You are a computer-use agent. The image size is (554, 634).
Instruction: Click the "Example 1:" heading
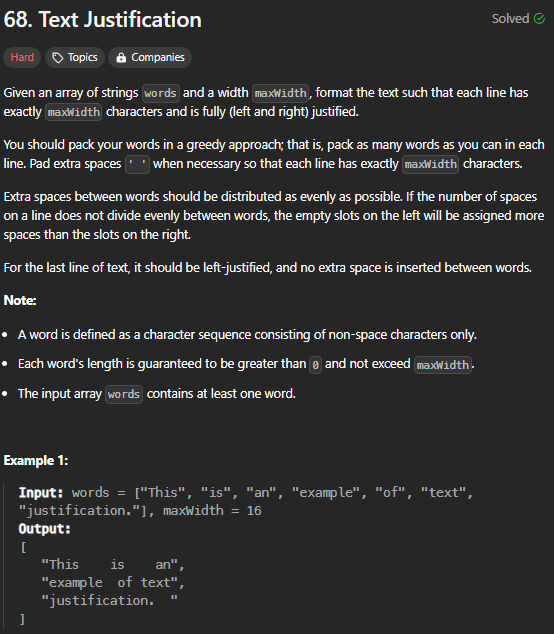(36, 461)
